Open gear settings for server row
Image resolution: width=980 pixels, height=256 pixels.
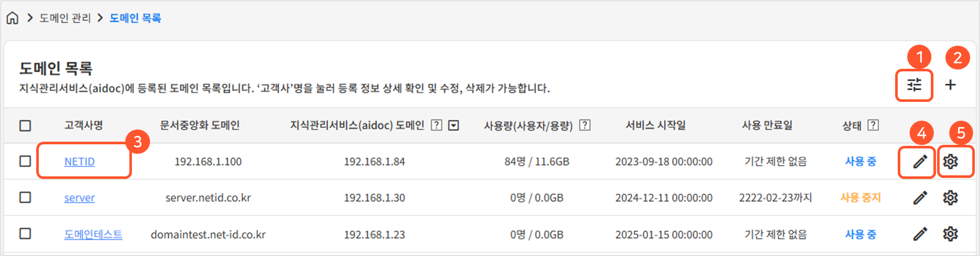(951, 198)
